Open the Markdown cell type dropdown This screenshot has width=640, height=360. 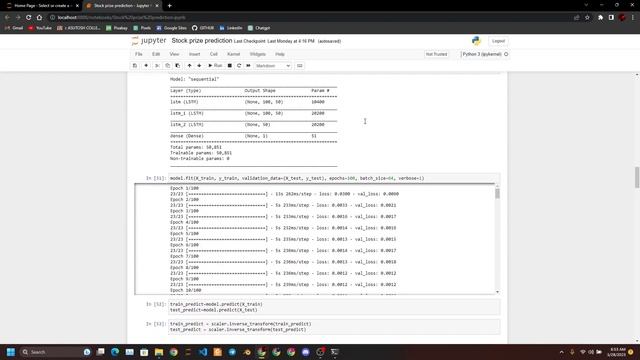[273, 66]
